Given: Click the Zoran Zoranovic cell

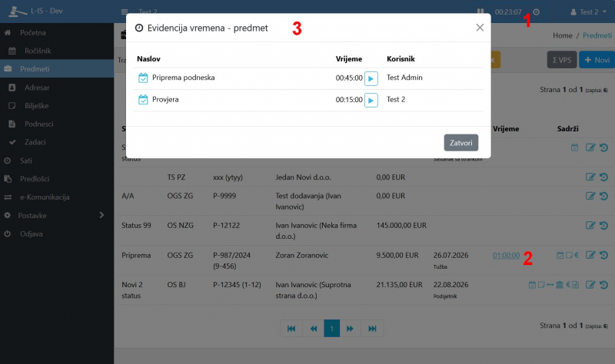Looking at the screenshot, I should (x=301, y=256).
